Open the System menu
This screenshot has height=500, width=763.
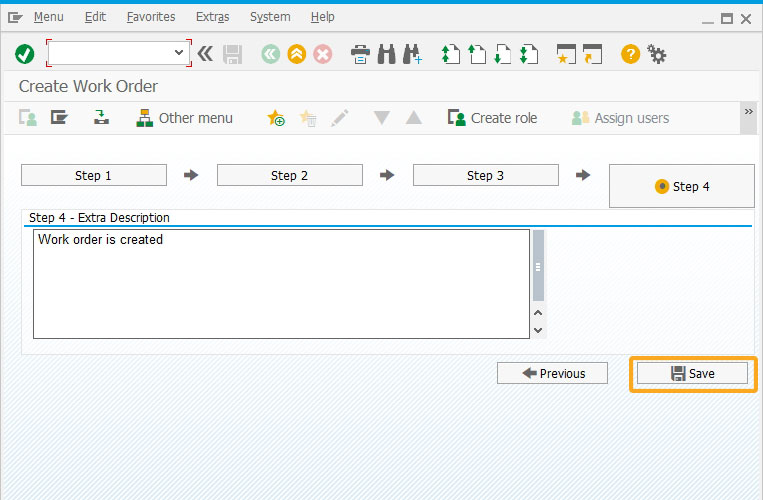tap(270, 17)
